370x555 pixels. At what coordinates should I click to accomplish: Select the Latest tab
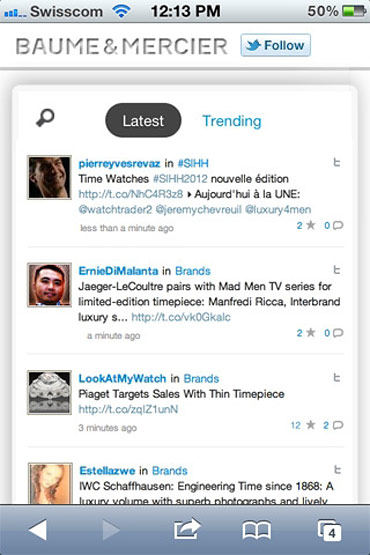click(x=143, y=120)
